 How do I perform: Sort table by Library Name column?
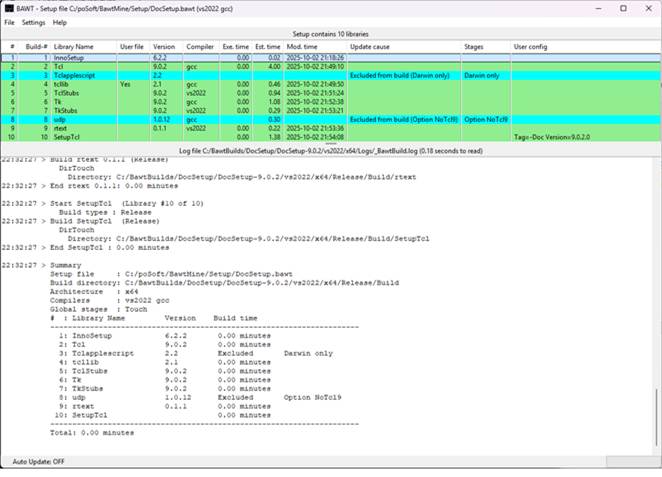(73, 47)
